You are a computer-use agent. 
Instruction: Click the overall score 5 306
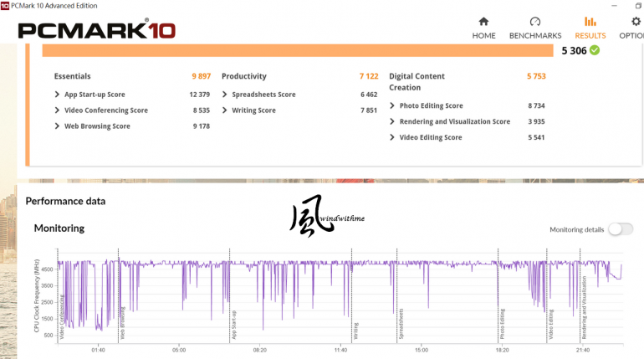click(574, 50)
